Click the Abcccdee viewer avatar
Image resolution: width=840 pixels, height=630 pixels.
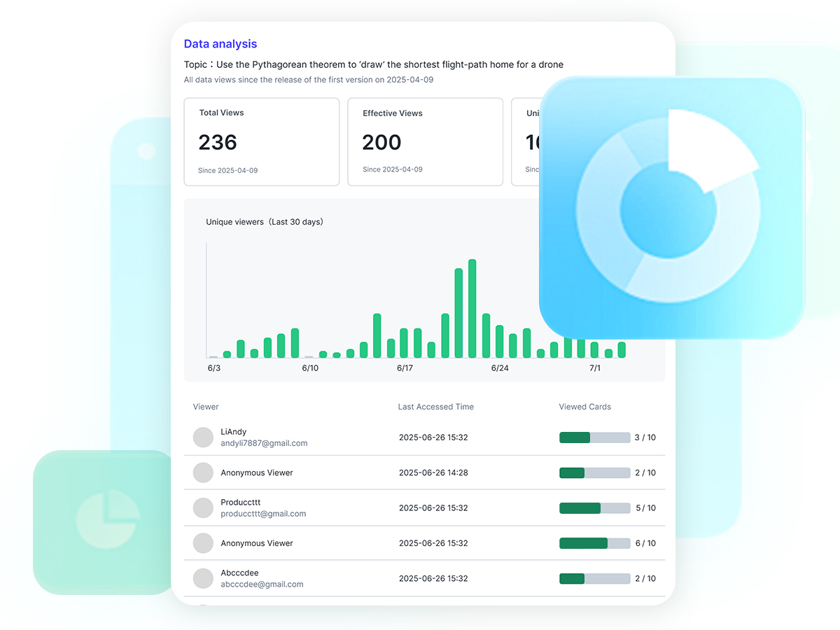[203, 578]
